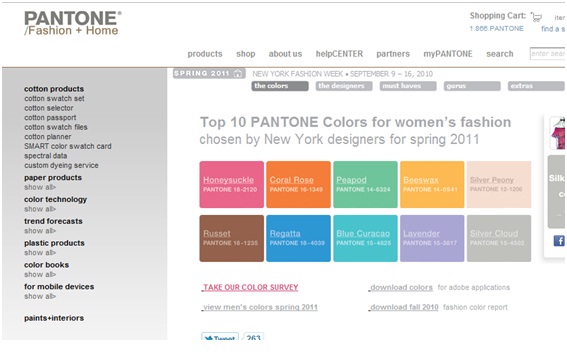Click view men's colors spring 2011
Viewport: 567px width, 364px height.
tap(260, 307)
